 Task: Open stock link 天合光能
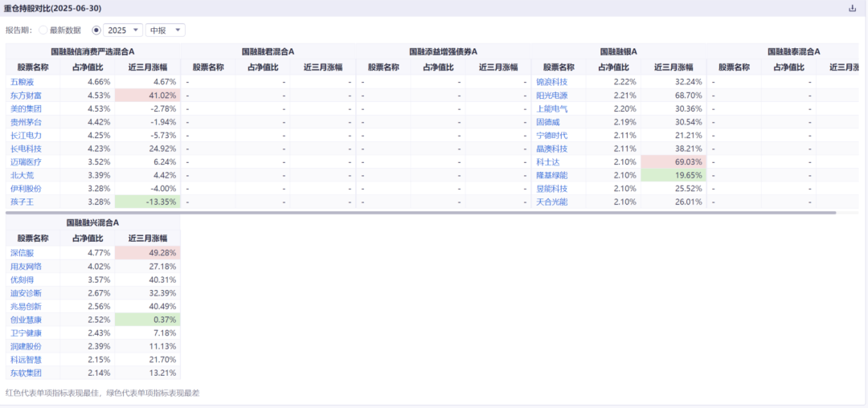click(x=551, y=202)
